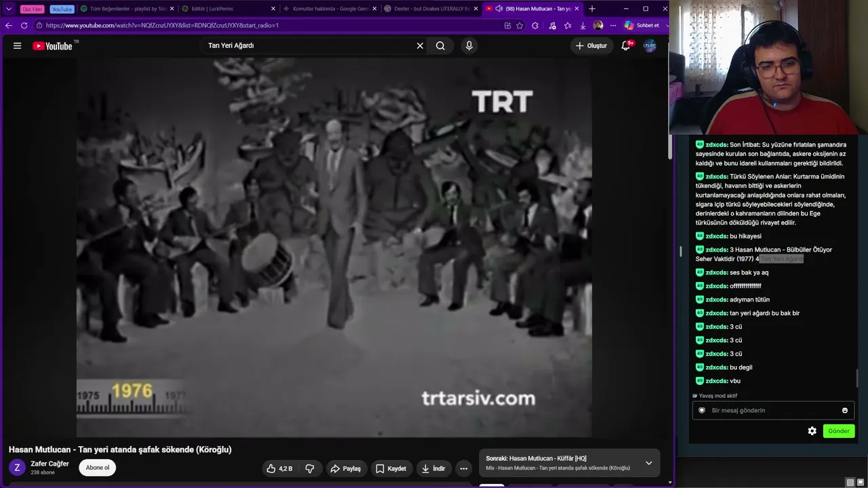Run the search with the magnifier button
This screenshot has height=488, width=868.
pos(441,45)
